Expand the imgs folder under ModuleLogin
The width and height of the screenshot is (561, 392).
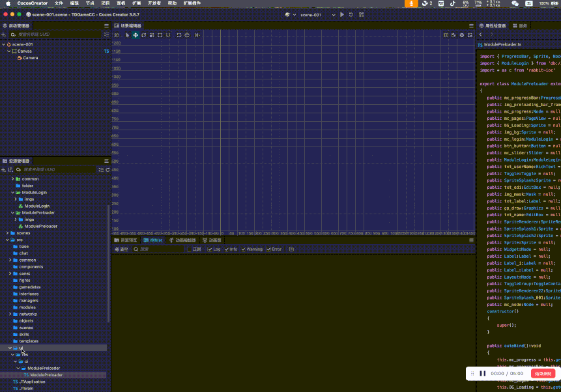pos(16,199)
